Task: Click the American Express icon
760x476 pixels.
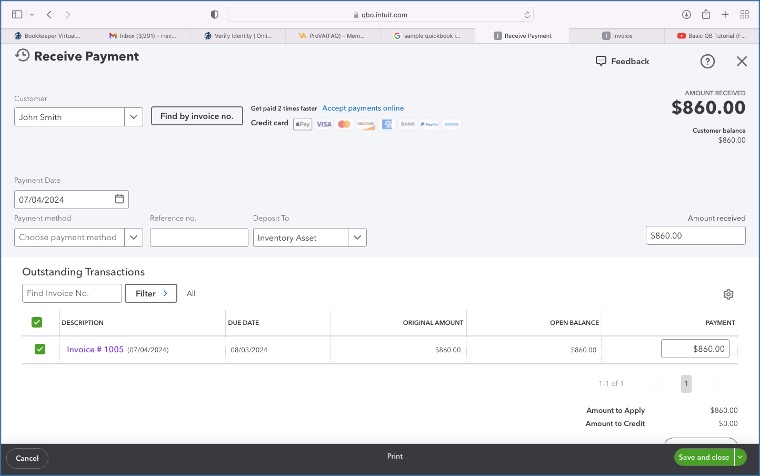Action: click(387, 125)
